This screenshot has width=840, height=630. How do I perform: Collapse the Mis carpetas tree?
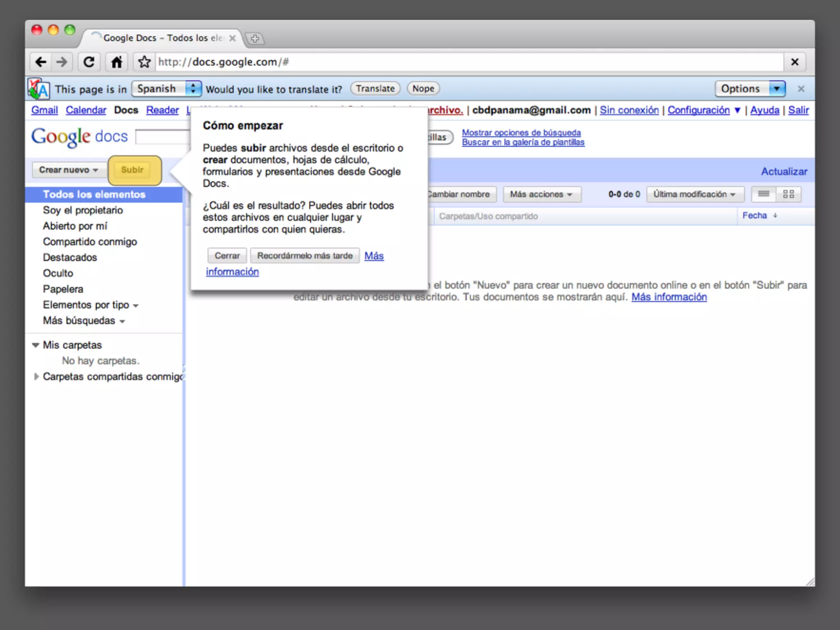coord(36,345)
